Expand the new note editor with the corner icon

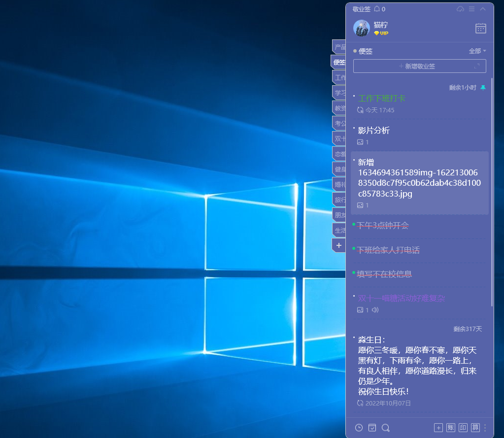477,66
